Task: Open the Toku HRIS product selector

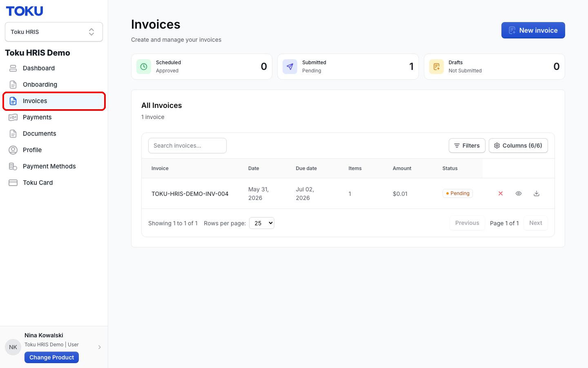Action: [x=54, y=32]
